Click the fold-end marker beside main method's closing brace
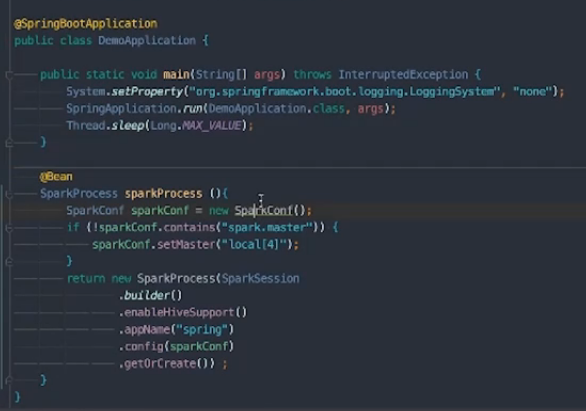The height and width of the screenshot is (411, 586). tap(9, 142)
